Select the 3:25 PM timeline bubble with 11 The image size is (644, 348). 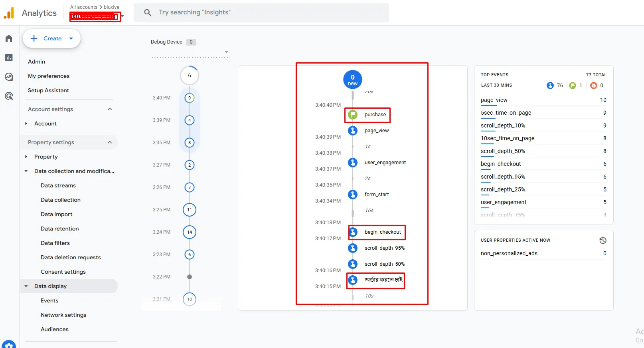click(x=190, y=210)
